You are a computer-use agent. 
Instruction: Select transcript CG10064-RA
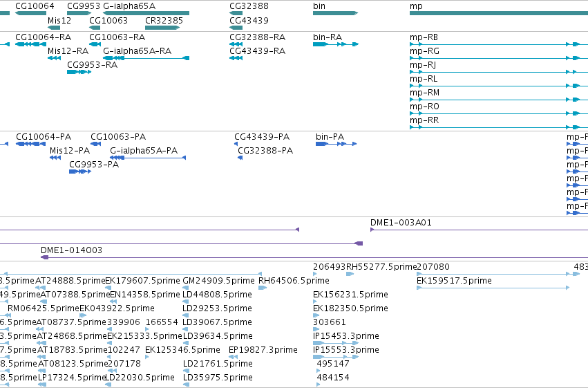(x=43, y=37)
